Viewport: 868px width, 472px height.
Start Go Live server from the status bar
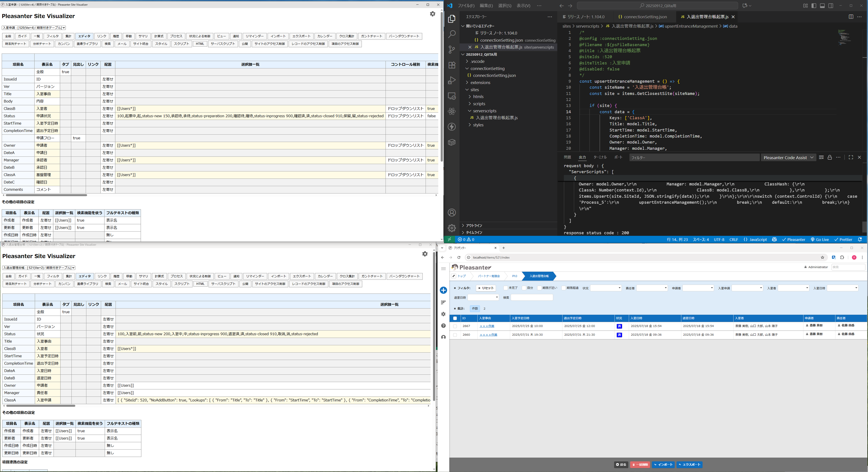(820, 239)
